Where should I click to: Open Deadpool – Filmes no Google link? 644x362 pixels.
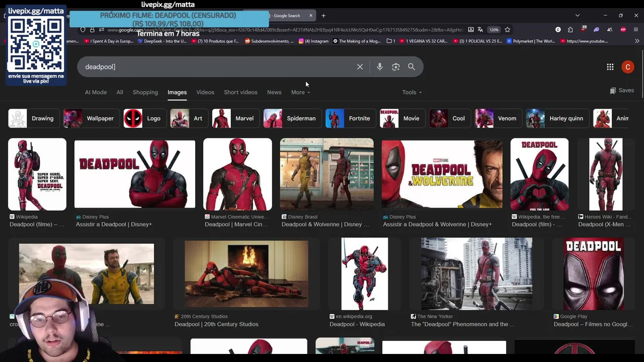593,324
